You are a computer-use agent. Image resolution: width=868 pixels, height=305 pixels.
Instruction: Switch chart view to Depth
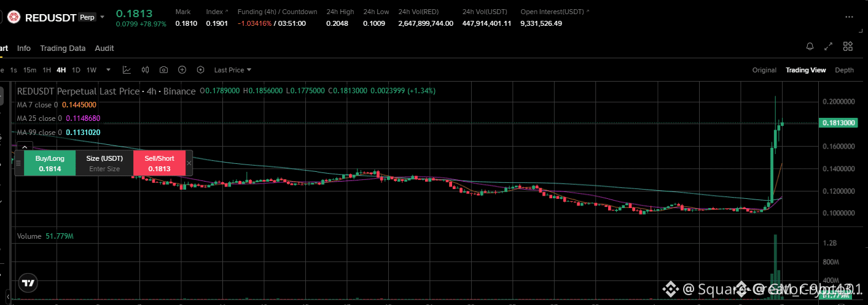(844, 70)
